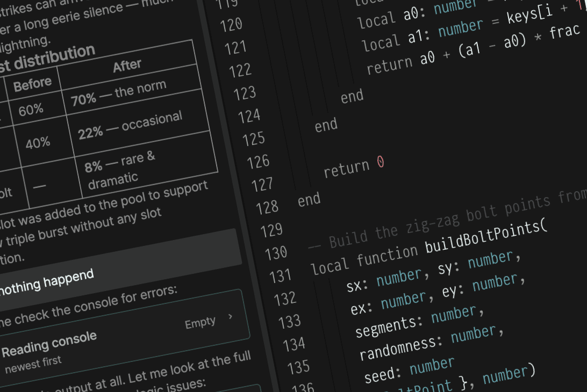
Task: Click line number 120 in gutter
Action: pyautogui.click(x=231, y=25)
